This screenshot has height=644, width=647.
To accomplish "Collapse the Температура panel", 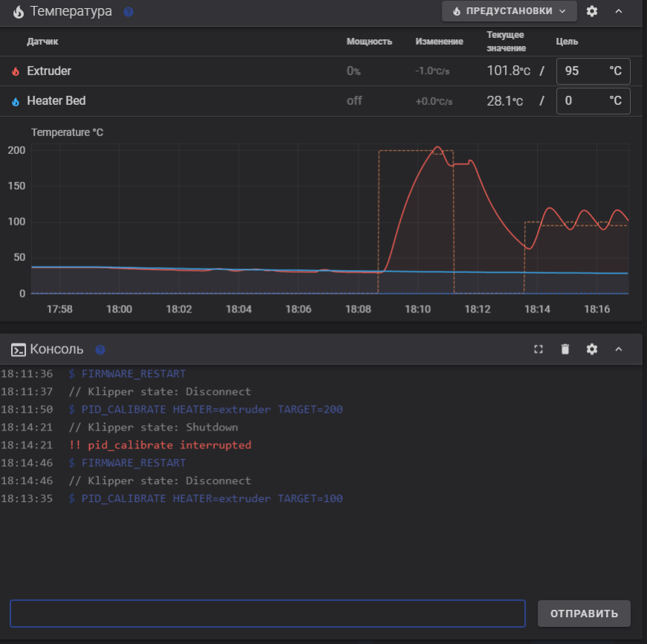I will (x=619, y=11).
